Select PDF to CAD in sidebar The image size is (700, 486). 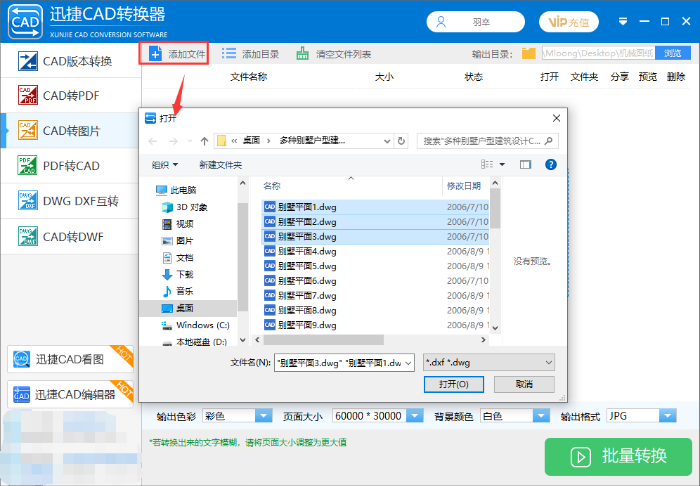[x=71, y=166]
